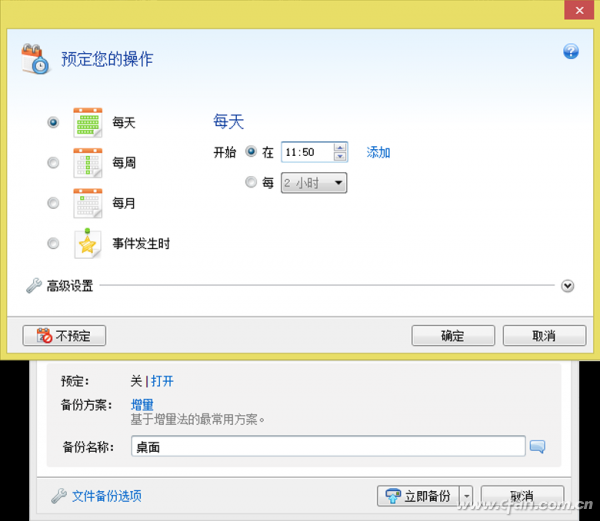
Task: Select the 每月 monthly radio button
Action: click(x=53, y=203)
